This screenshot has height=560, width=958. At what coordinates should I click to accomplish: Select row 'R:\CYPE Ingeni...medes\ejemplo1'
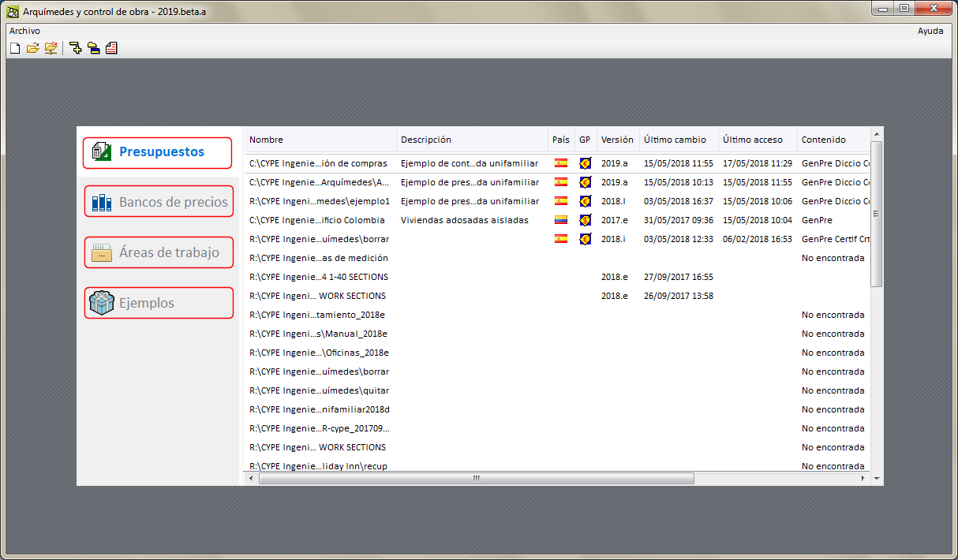[x=557, y=201]
